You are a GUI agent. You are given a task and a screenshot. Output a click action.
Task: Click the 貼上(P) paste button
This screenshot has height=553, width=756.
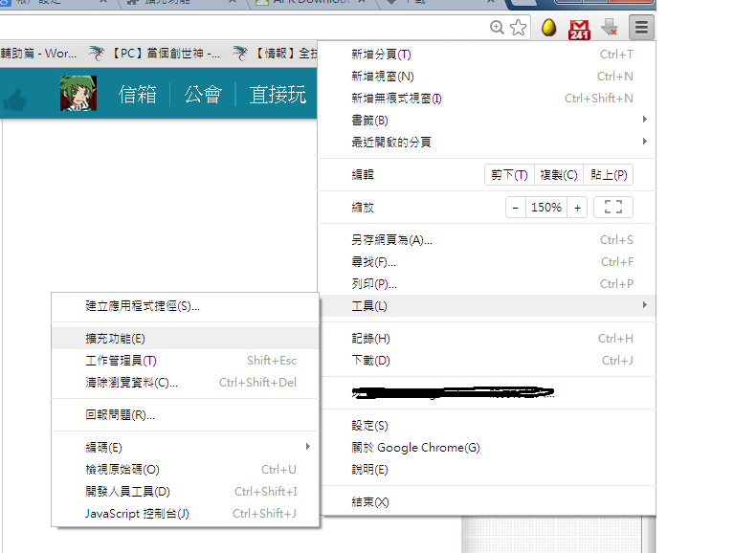click(608, 175)
